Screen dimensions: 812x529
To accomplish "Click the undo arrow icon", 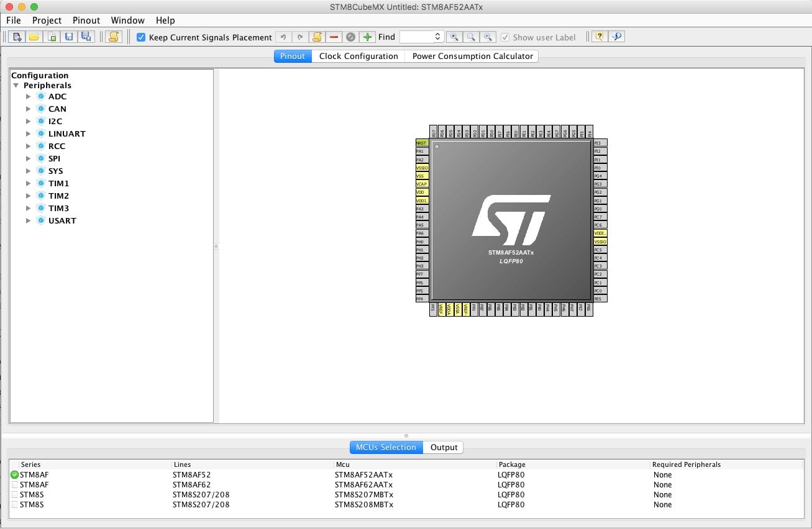I will tap(283, 37).
